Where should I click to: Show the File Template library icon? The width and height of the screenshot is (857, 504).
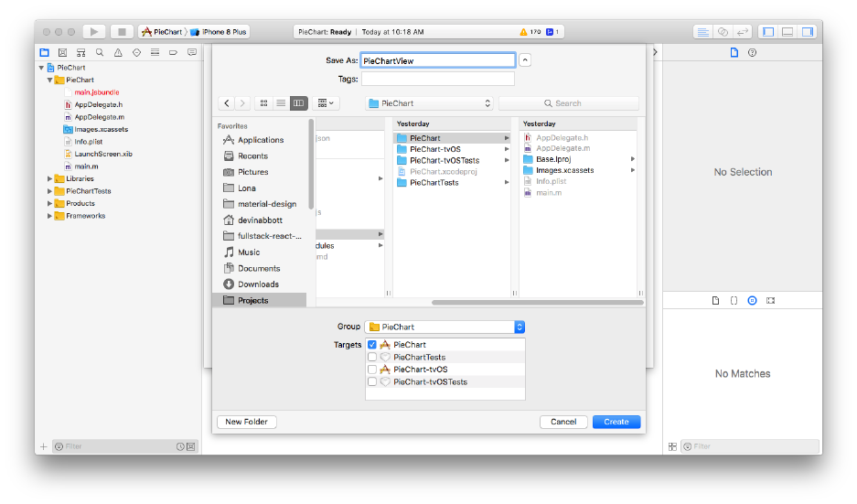[x=715, y=301]
